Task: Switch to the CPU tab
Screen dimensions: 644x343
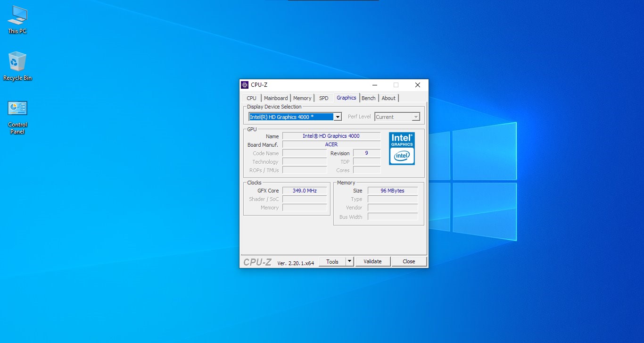Action: 252,98
